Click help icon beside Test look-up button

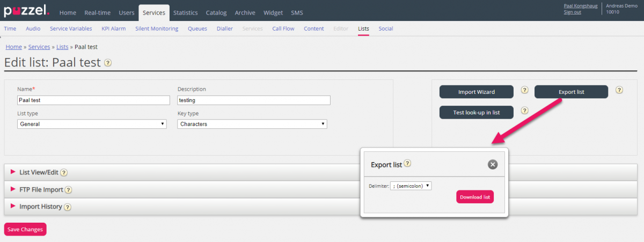click(x=525, y=111)
